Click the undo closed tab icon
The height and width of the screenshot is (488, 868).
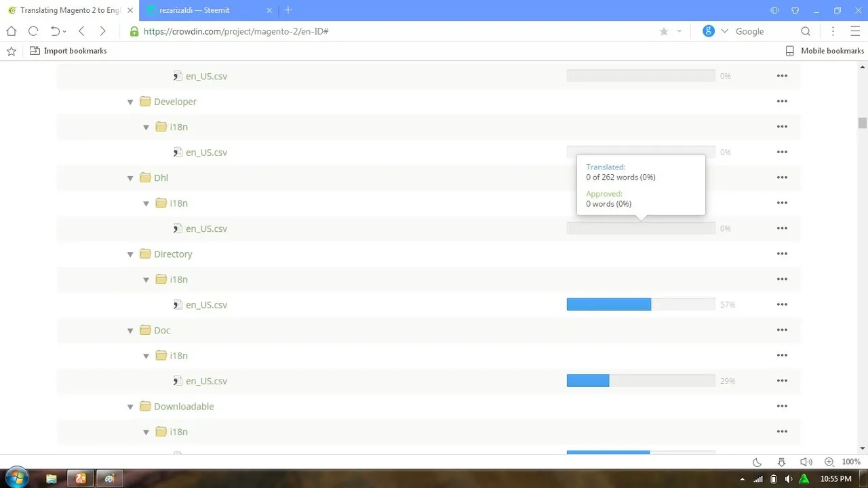56,31
